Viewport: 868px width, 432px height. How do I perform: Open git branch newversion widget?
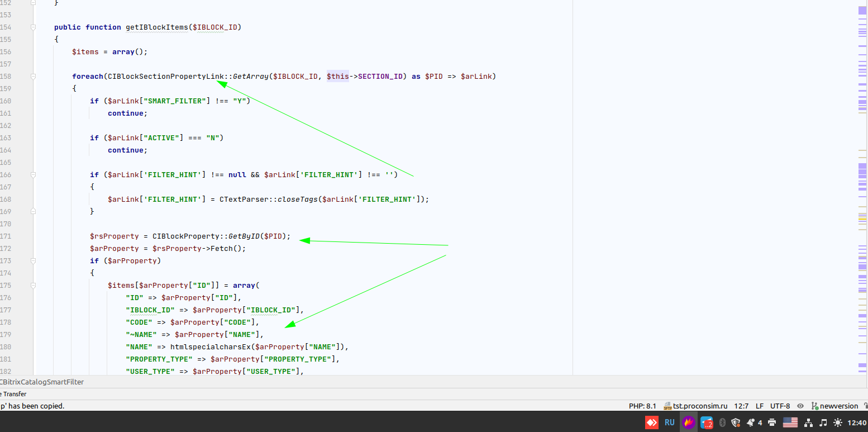(834, 406)
